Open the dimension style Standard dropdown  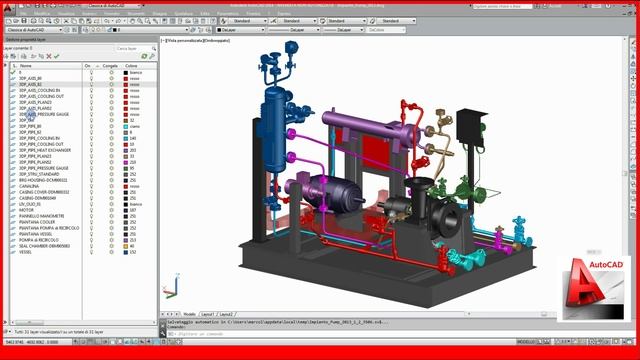(297, 21)
